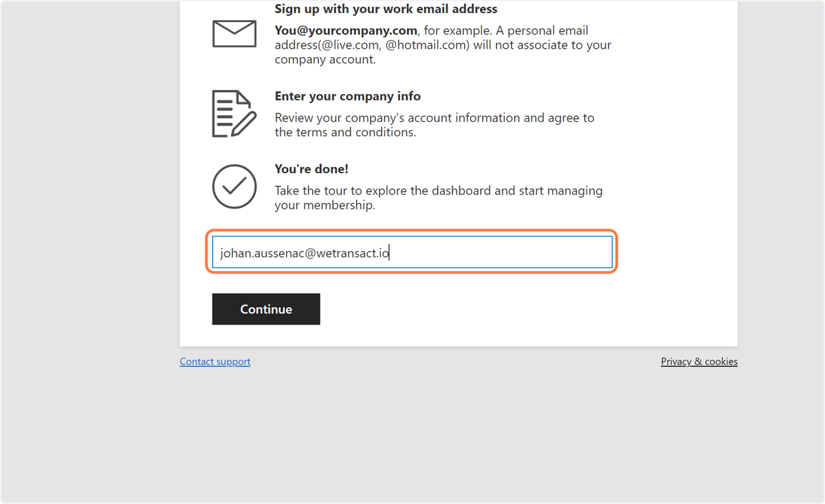
Task: Open the Privacy & cookies link
Action: [x=699, y=362]
